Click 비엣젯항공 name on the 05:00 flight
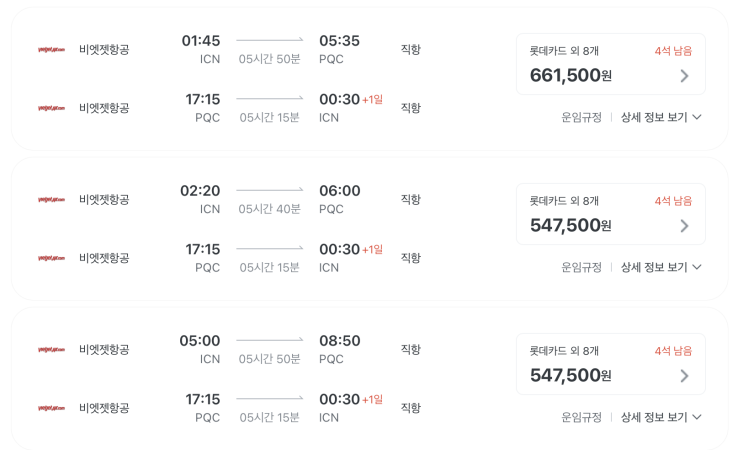 [x=104, y=350]
